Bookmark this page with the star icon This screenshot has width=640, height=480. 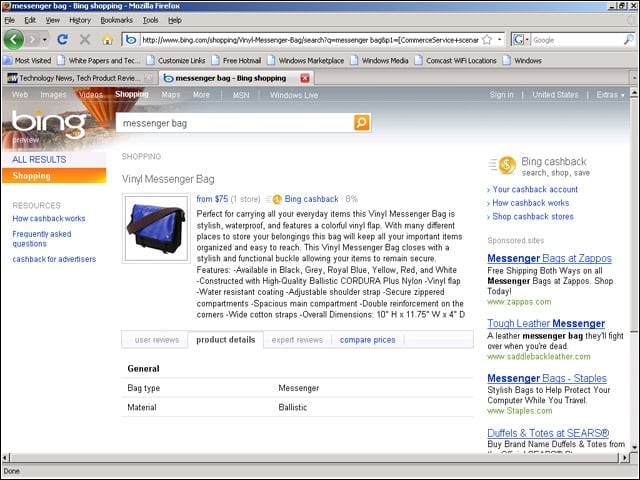click(487, 40)
